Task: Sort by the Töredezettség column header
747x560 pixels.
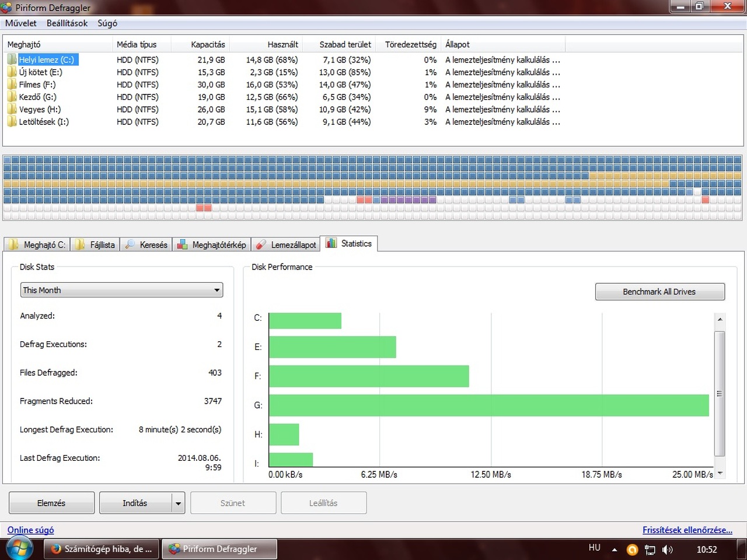Action: point(408,44)
